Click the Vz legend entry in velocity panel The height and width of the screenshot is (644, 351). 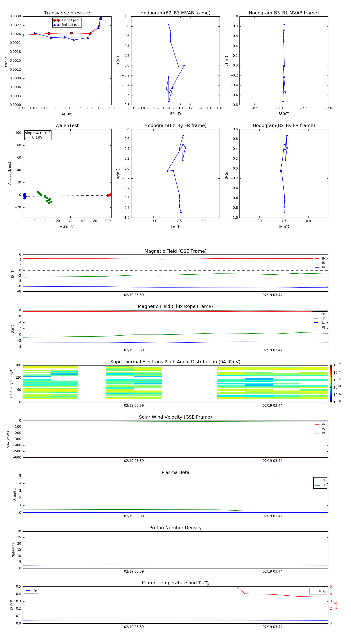[x=320, y=433]
